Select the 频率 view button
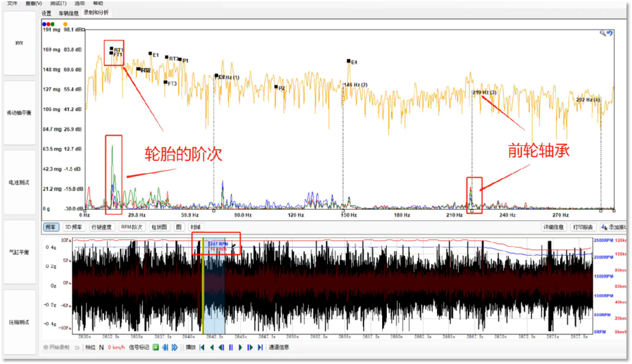Image resolution: width=632 pixels, height=364 pixels. tap(51, 227)
